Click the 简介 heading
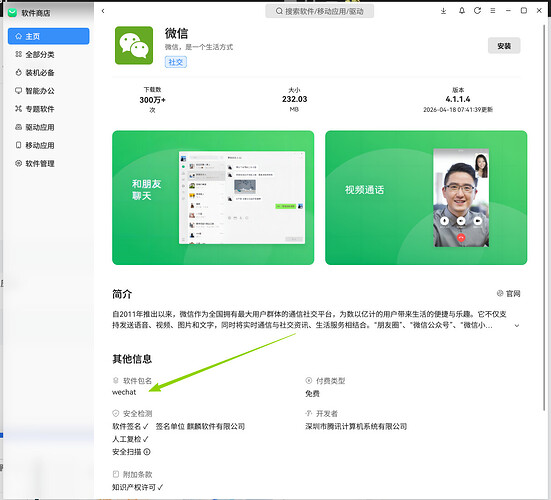This screenshot has height=500, width=551. pos(122,294)
